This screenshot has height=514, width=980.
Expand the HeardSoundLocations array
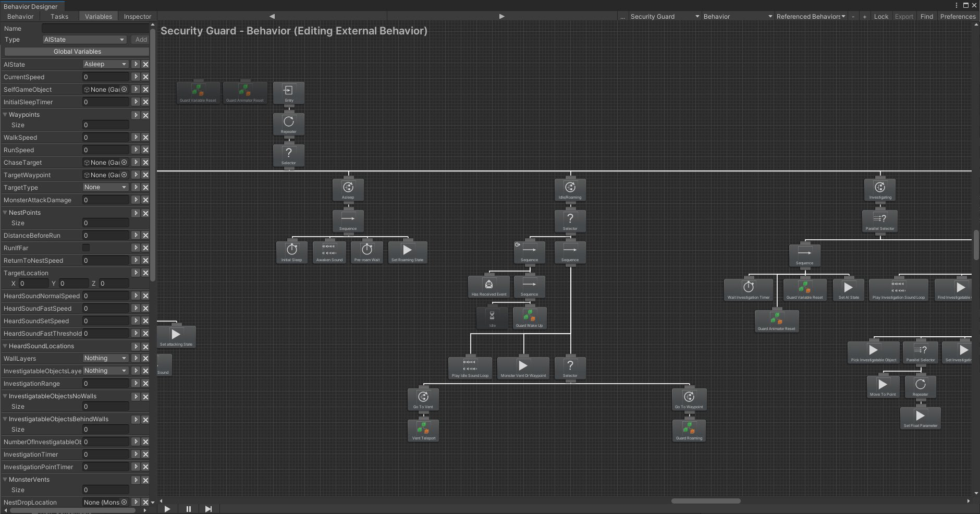tap(5, 346)
